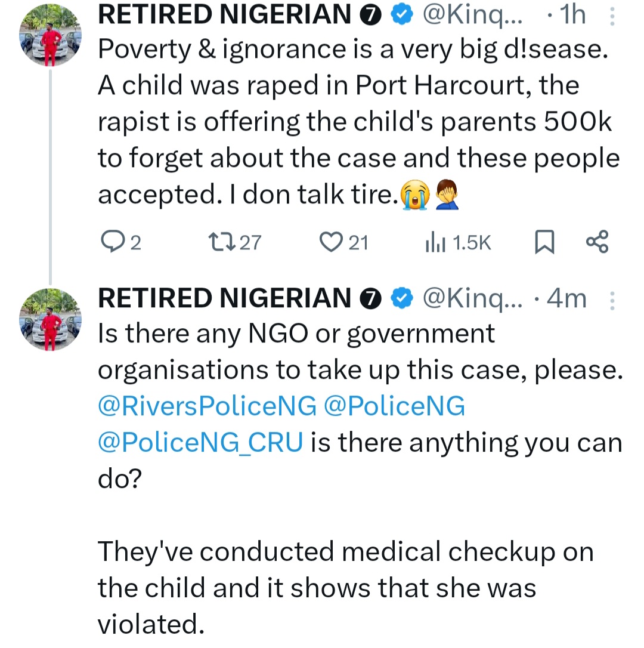Open the @RiversPoliceNG mention

point(207,406)
